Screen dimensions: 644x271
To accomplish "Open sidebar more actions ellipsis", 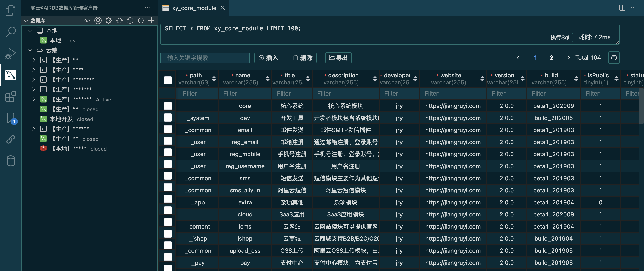I will tap(148, 8).
